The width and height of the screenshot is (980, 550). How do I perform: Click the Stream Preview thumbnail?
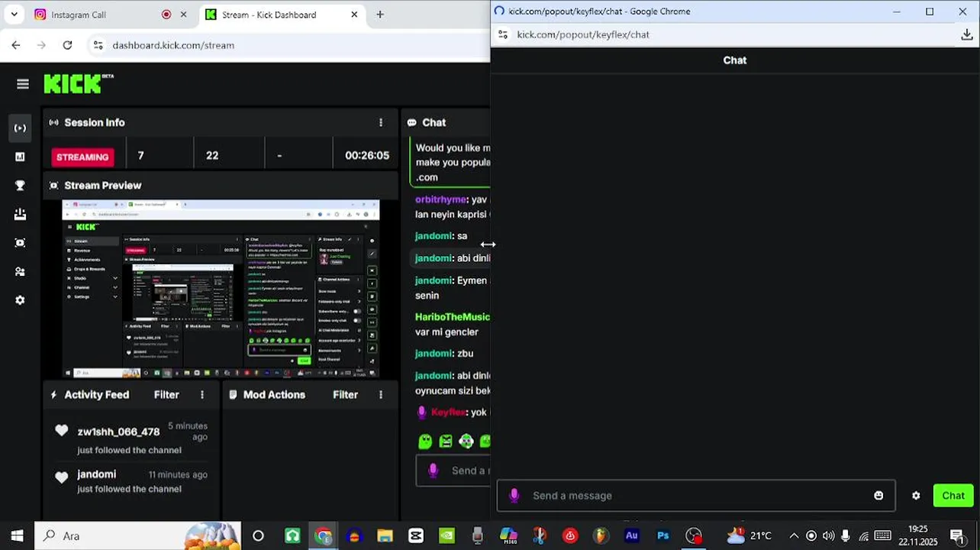pos(221,289)
